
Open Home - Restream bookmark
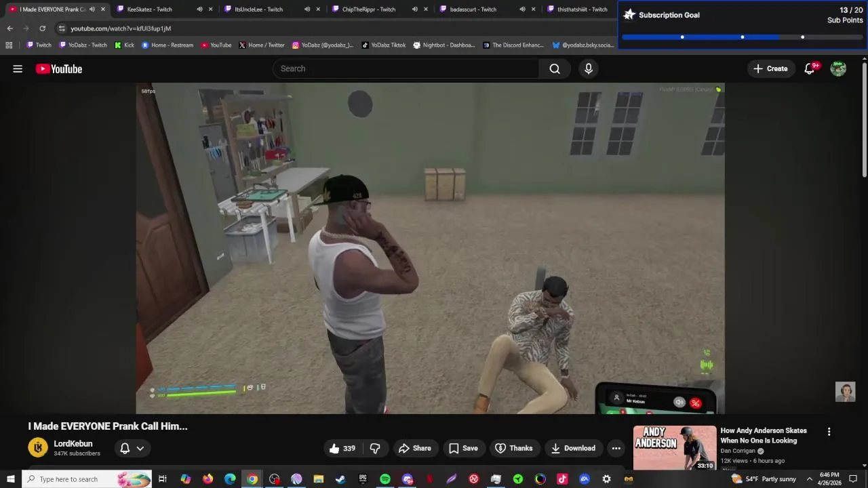pos(167,45)
